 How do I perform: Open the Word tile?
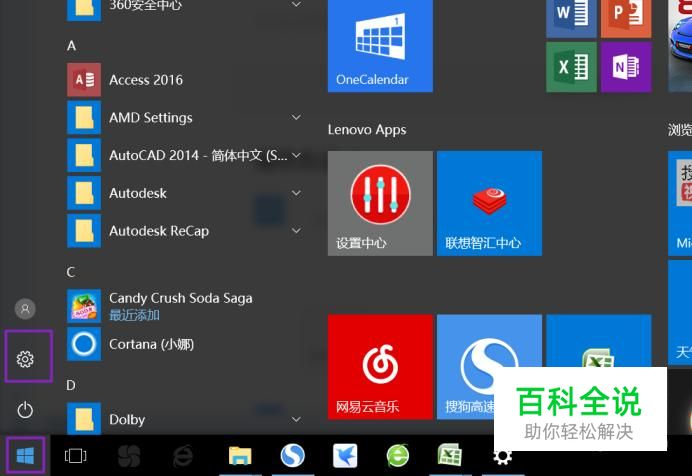[x=572, y=18]
